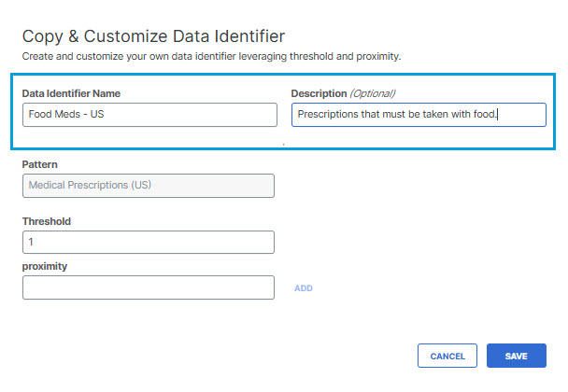Focus the Threshold input field

point(149,242)
